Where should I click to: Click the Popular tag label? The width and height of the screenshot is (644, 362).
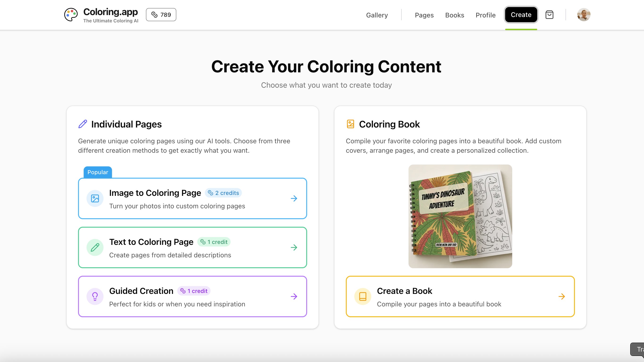(x=98, y=172)
